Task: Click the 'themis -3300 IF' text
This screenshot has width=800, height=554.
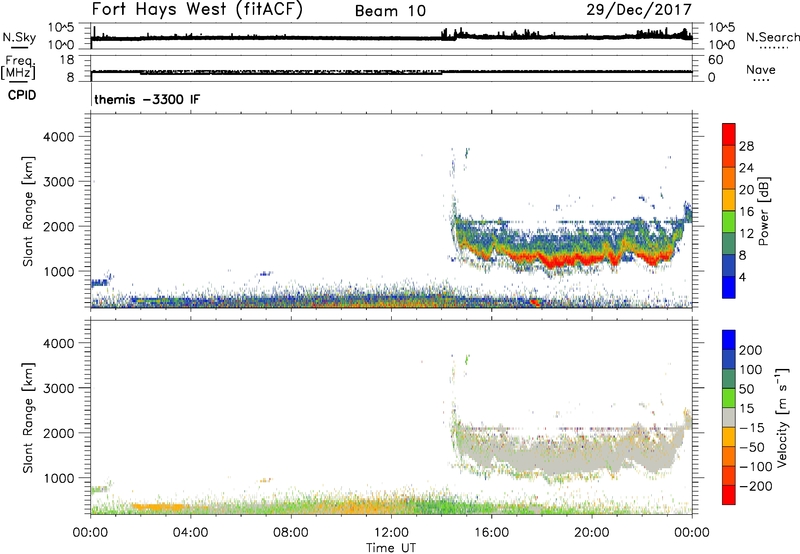Action: (x=147, y=99)
